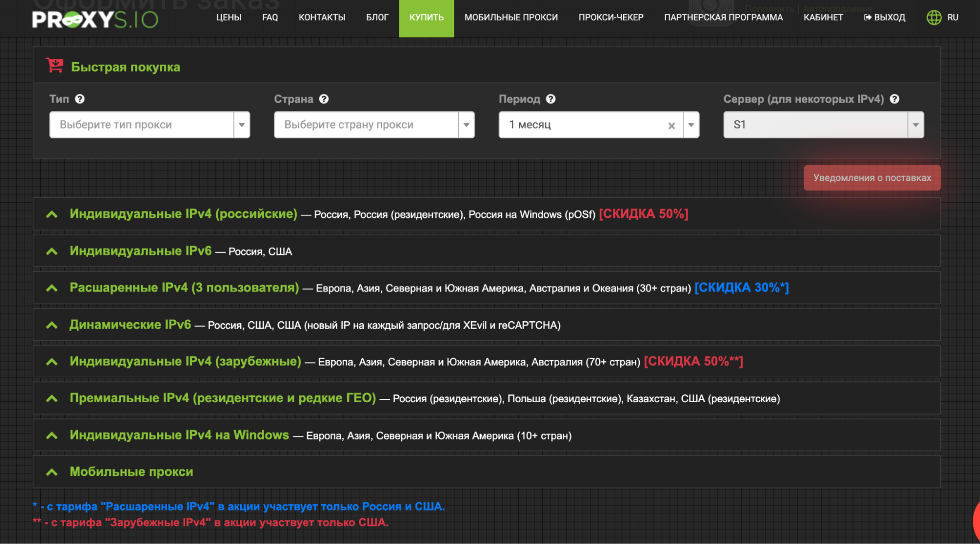The width and height of the screenshot is (980, 544).
Task: Select the КУПИТЬ tab
Action: tap(427, 18)
